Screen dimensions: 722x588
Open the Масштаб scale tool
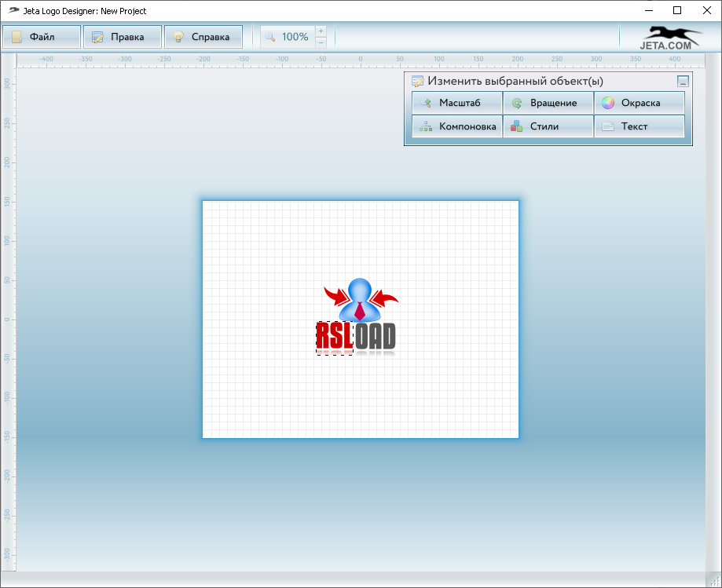pos(456,103)
